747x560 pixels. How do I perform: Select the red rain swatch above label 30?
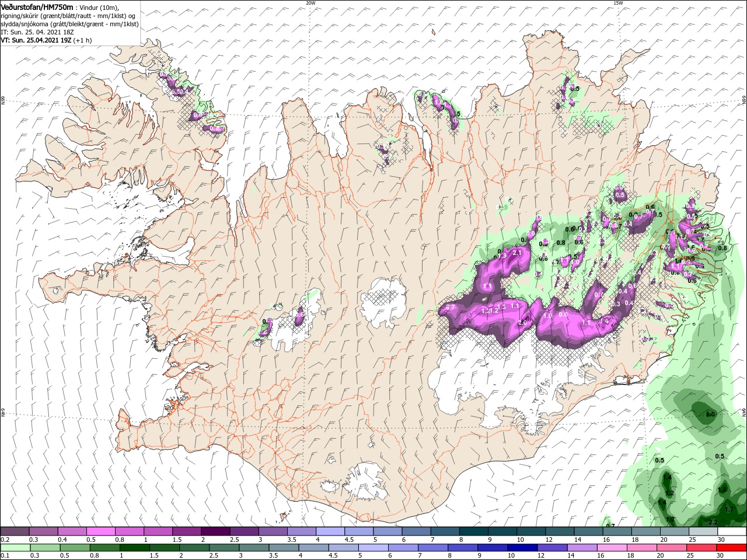click(x=732, y=548)
